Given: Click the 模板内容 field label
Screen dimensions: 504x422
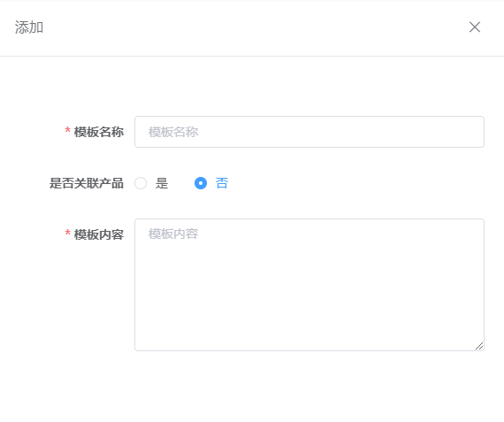Looking at the screenshot, I should tap(99, 234).
